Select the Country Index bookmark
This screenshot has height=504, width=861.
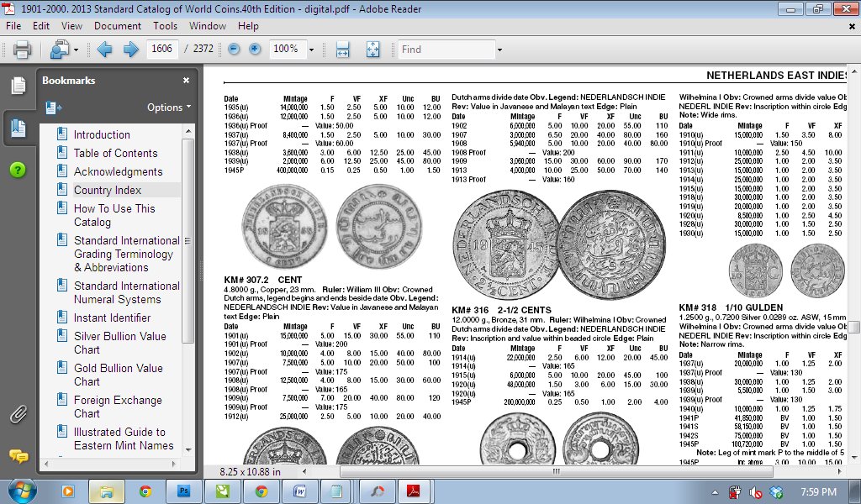pyautogui.click(x=108, y=191)
